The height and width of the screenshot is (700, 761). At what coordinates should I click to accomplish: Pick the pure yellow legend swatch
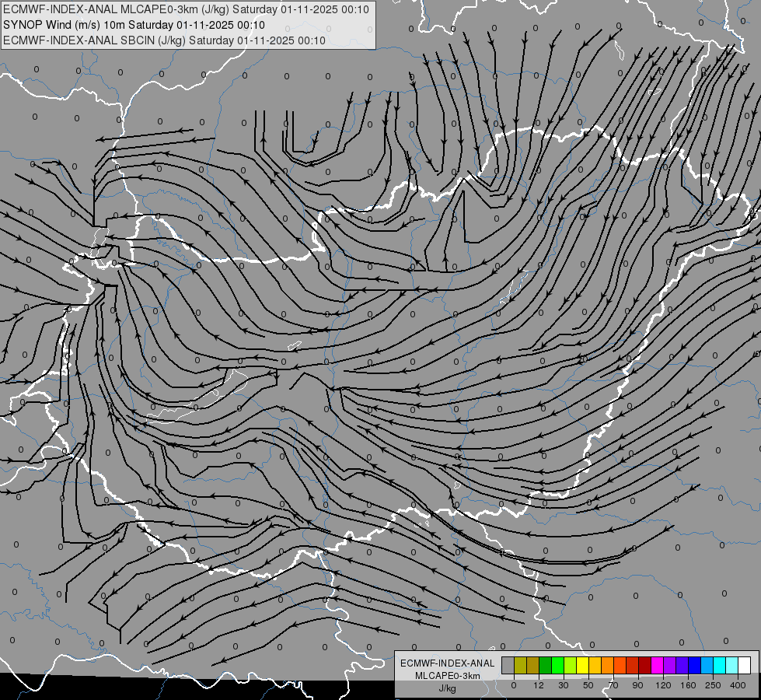tap(583, 665)
